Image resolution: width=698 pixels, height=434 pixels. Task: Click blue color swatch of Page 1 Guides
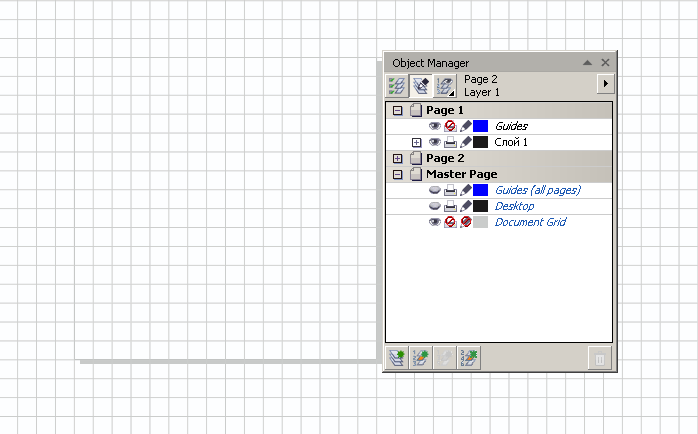pos(480,126)
